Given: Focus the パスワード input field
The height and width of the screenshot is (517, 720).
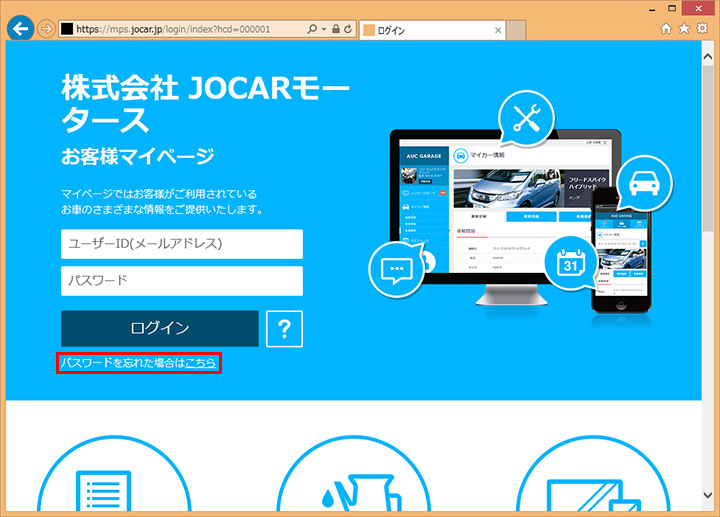Looking at the screenshot, I should pos(182,281).
